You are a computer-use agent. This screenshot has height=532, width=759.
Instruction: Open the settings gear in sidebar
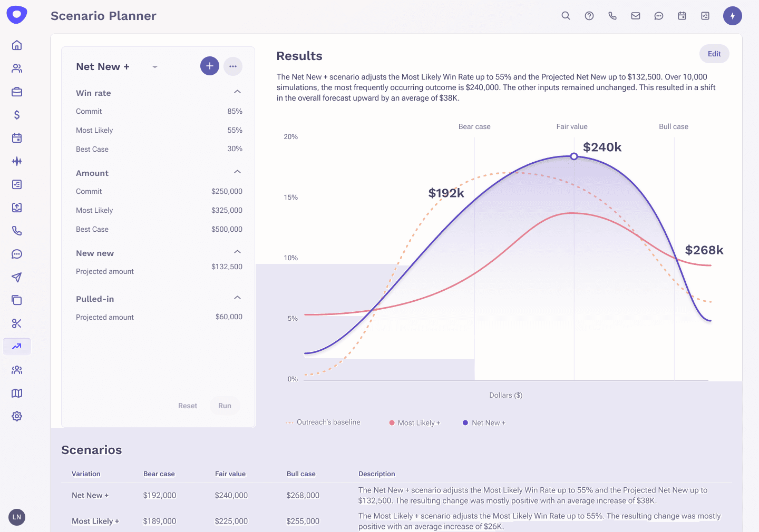tap(17, 416)
